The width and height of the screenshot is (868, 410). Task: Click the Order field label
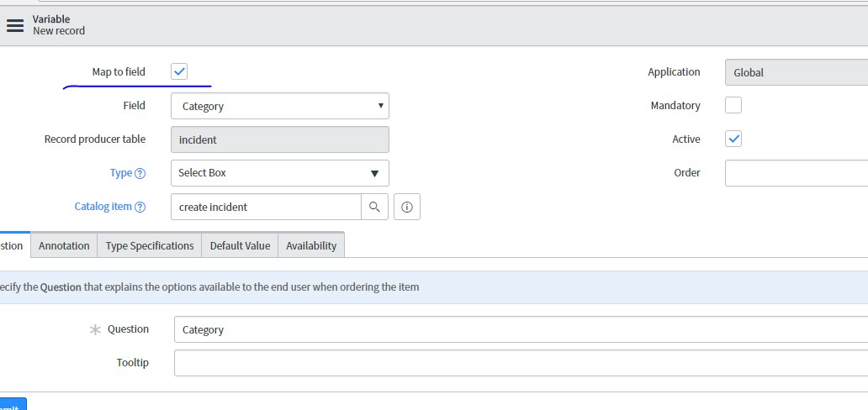coord(687,172)
